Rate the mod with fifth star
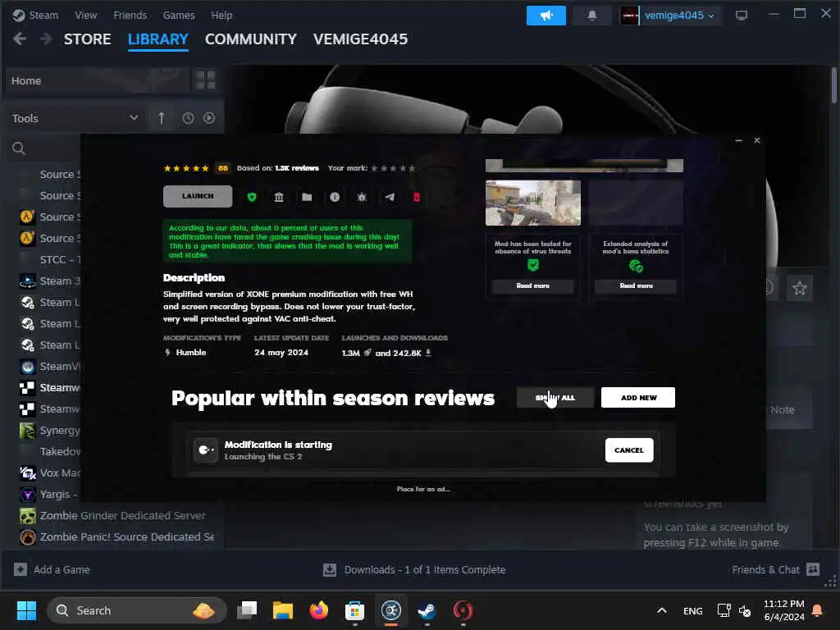The width and height of the screenshot is (840, 630). coord(412,168)
